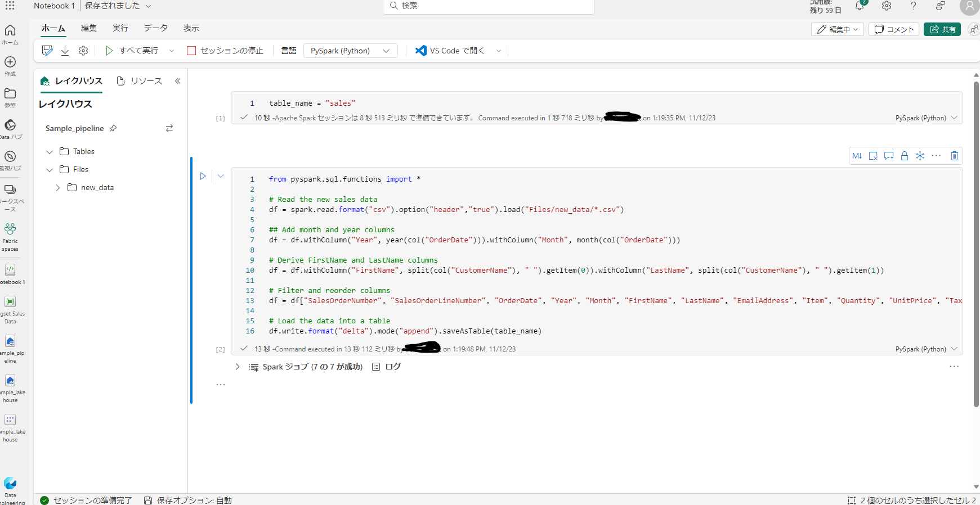Open the Sample_pipeline item in left sidebar
Viewport: 980px width, 505px height.
(10, 350)
